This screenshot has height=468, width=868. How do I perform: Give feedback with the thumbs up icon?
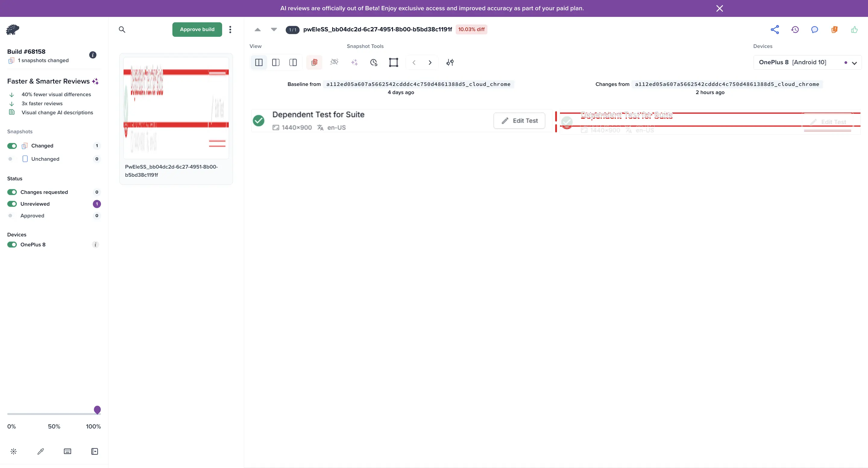[854, 30]
